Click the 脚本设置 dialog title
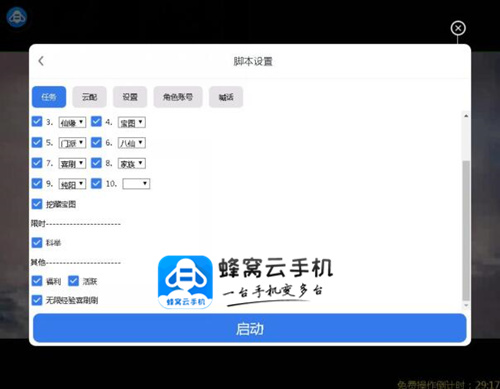Viewport: 500px width, 389px height. (x=253, y=61)
